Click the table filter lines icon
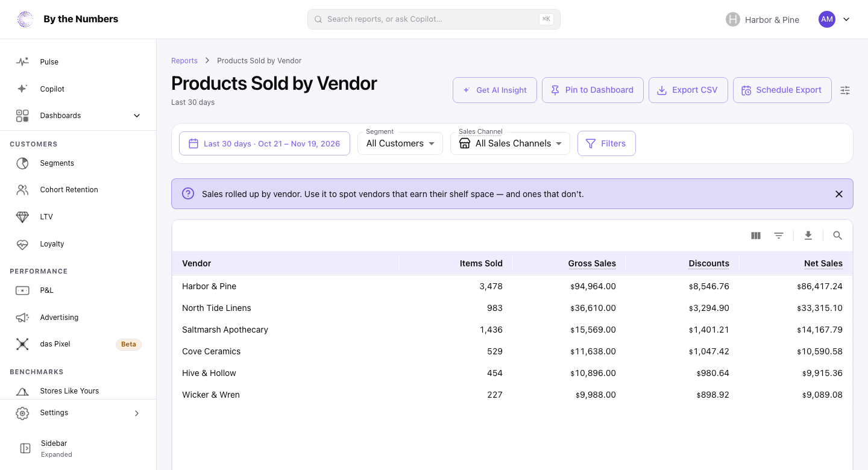The height and width of the screenshot is (470, 868). click(x=779, y=236)
